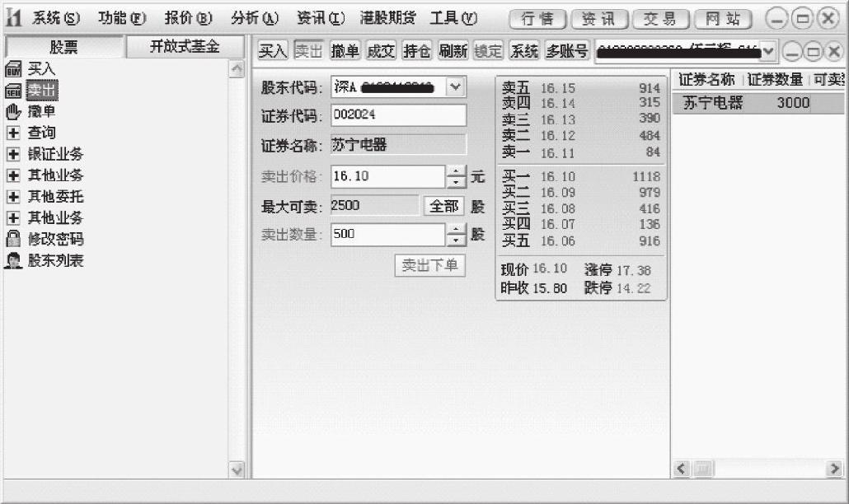Click the 证券数量 column header
The width and height of the screenshot is (849, 504).
click(x=775, y=80)
